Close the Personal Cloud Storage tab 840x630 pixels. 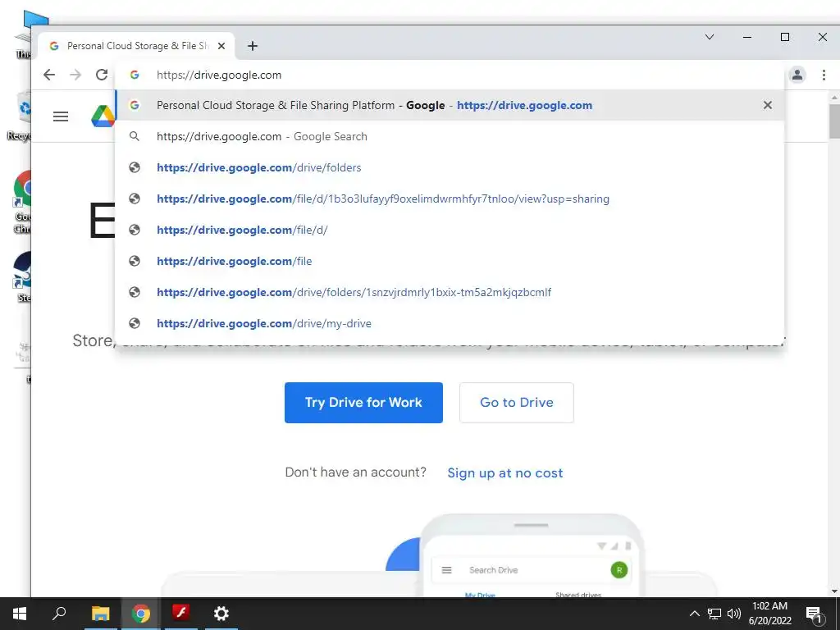click(x=221, y=46)
